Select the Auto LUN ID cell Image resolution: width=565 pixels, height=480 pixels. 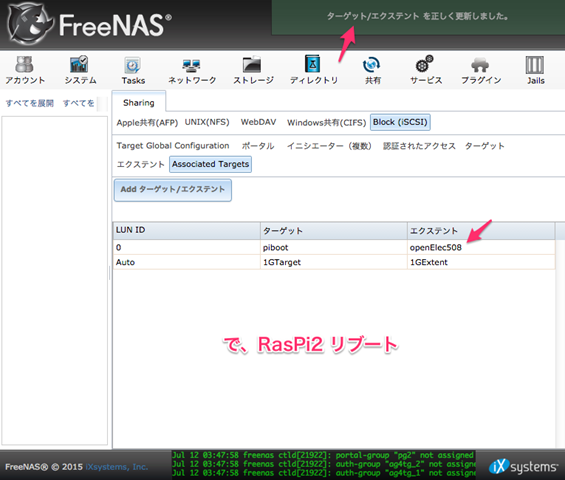(x=187, y=262)
